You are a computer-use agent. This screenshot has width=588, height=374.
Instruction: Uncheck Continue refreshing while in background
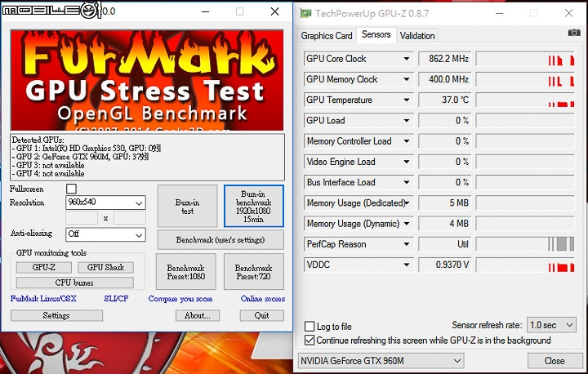click(x=310, y=341)
